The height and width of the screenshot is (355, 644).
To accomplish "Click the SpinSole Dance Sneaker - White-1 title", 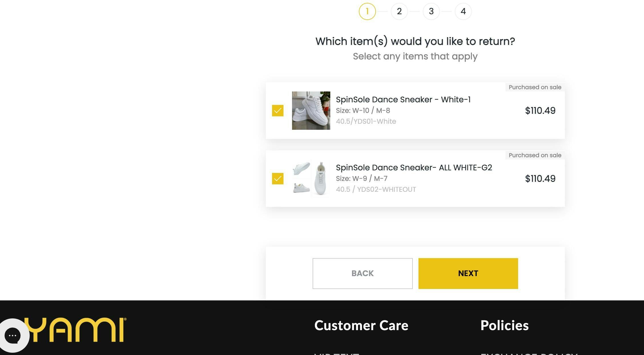I will 403,99.
